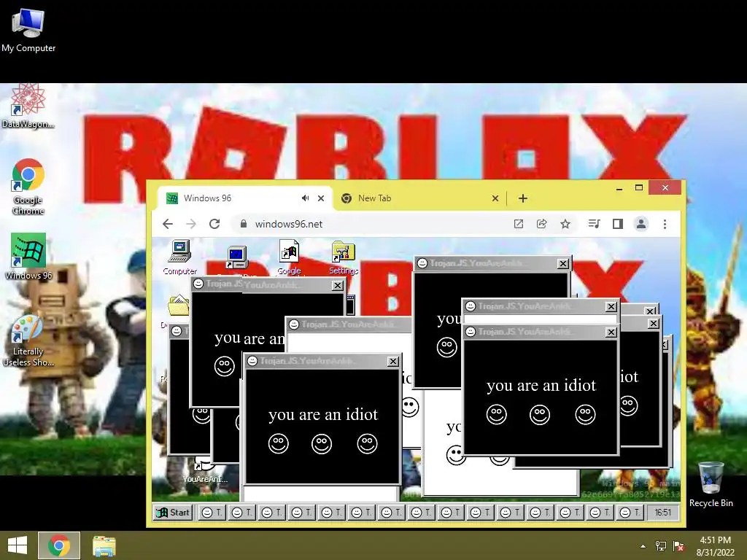Click 'you are an idiot' text in front-right popup
This screenshot has width=747, height=560.
pyautogui.click(x=541, y=385)
